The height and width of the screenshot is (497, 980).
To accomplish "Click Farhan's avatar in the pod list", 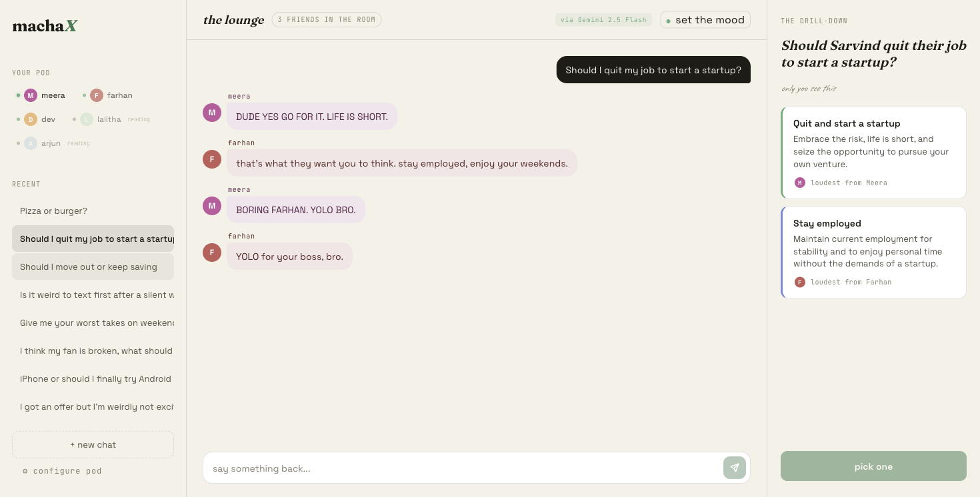I will point(97,95).
